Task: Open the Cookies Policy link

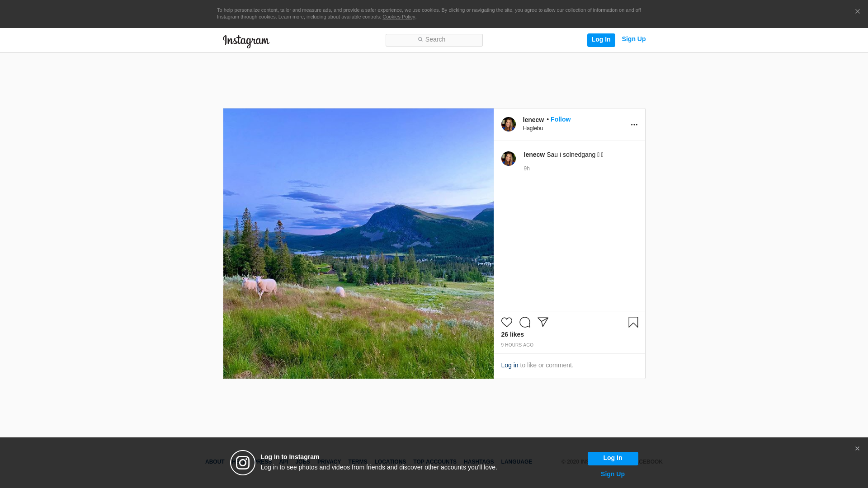Action: tap(398, 17)
